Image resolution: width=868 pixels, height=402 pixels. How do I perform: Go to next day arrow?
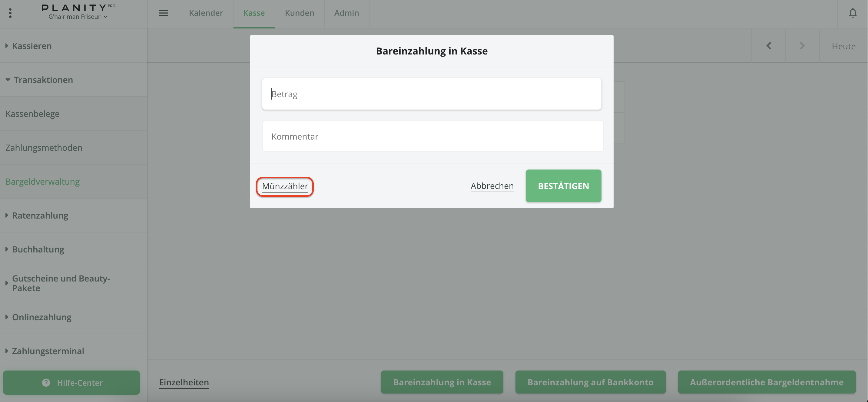(x=802, y=46)
